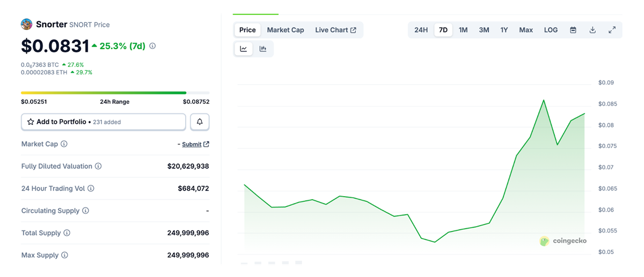The height and width of the screenshot is (277, 644).
Task: Select the 24H time range
Action: pyautogui.click(x=421, y=30)
